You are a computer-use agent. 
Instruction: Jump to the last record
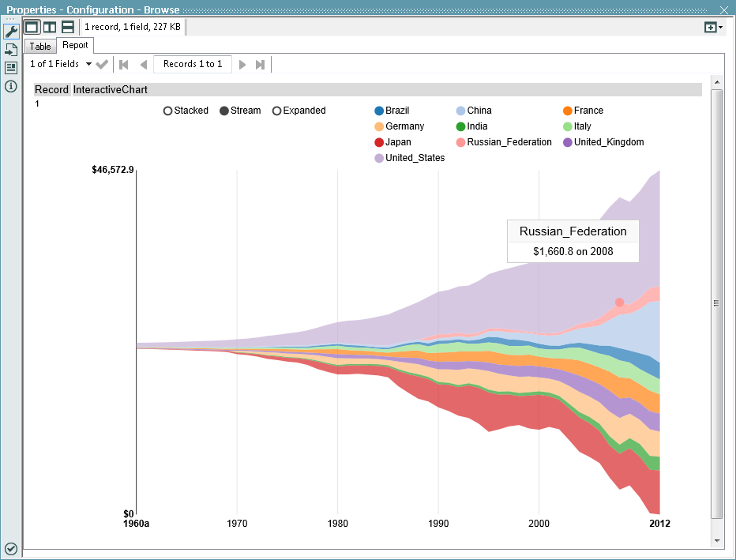(260, 64)
